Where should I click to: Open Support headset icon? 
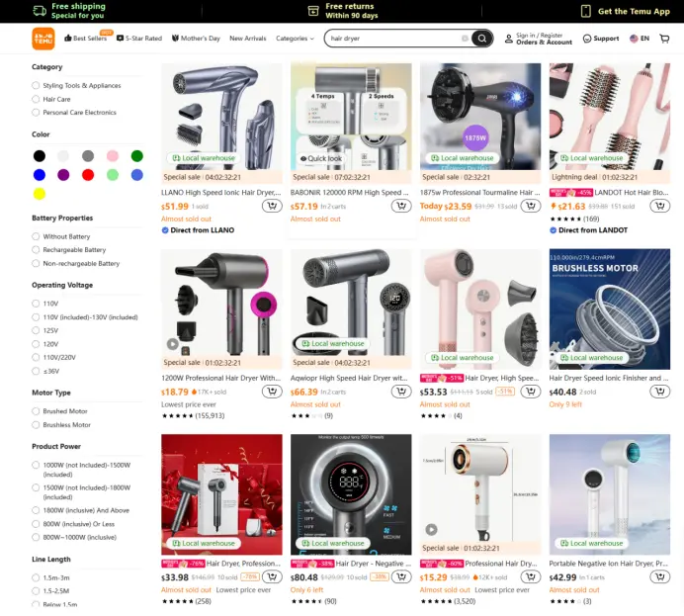pos(587,39)
